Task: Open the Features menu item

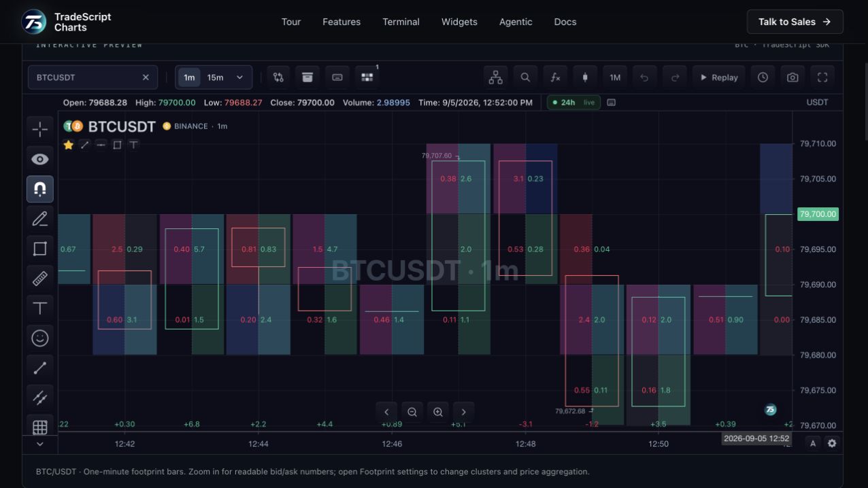Action: click(x=341, y=22)
